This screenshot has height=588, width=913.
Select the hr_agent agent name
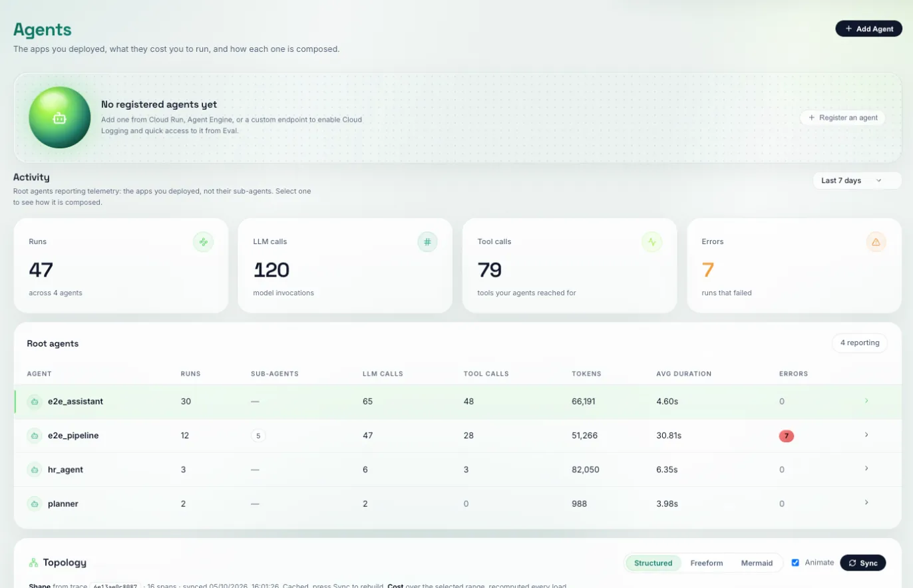point(65,470)
